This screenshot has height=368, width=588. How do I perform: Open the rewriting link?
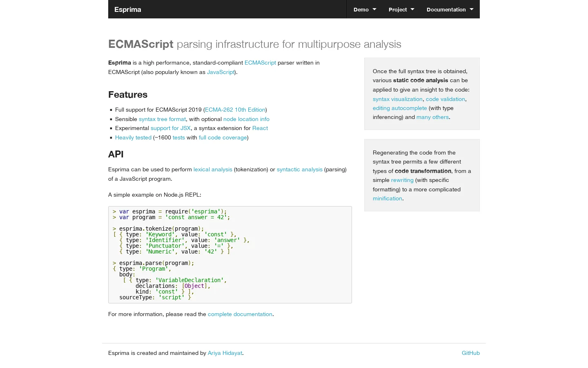pos(402,180)
